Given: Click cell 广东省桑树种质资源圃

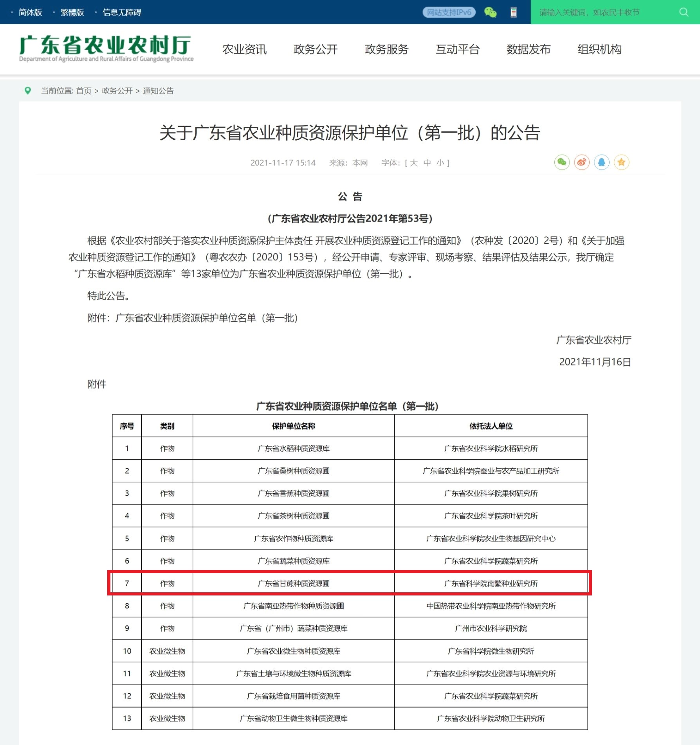Looking at the screenshot, I should point(294,471).
